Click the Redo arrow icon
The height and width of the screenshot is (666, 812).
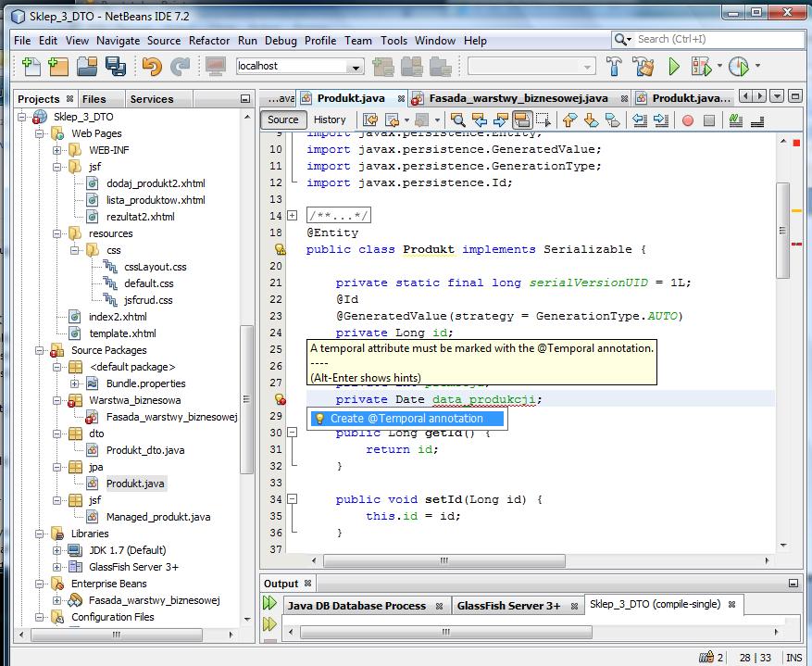[x=181, y=67]
